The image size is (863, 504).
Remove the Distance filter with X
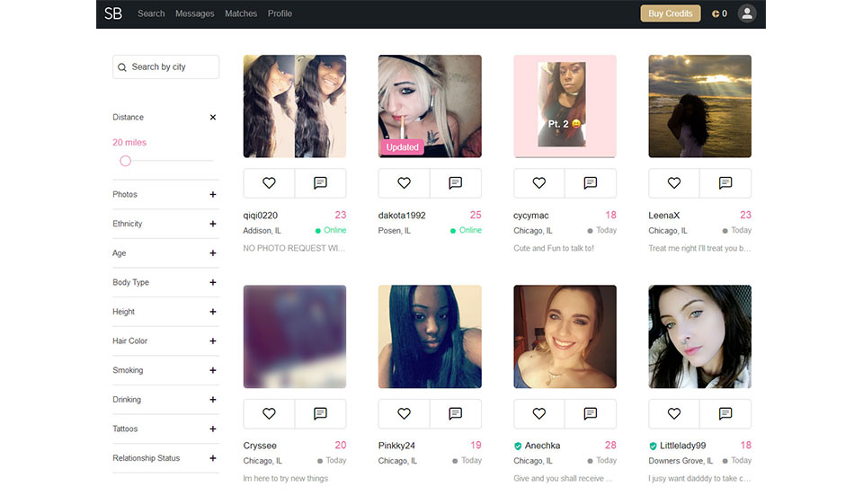(x=213, y=118)
